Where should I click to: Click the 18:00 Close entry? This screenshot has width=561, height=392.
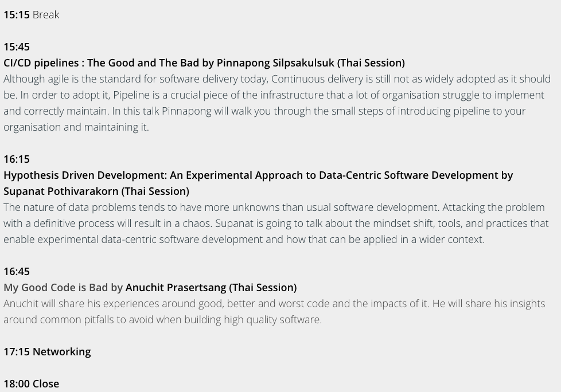click(32, 384)
